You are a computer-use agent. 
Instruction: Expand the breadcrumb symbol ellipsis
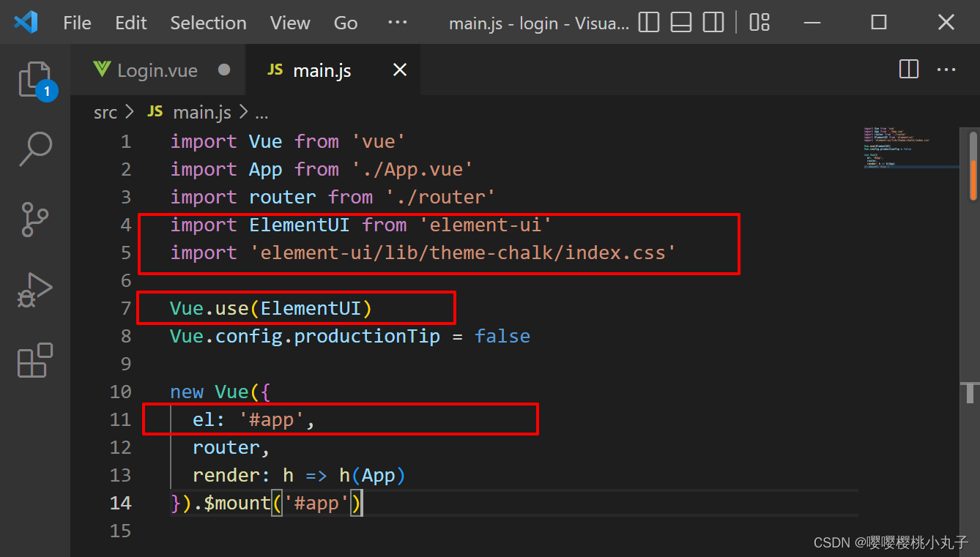pos(261,113)
